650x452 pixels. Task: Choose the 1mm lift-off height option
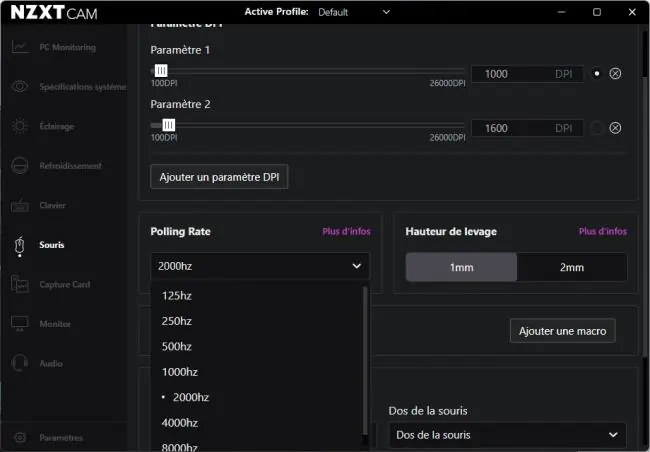[461, 267]
